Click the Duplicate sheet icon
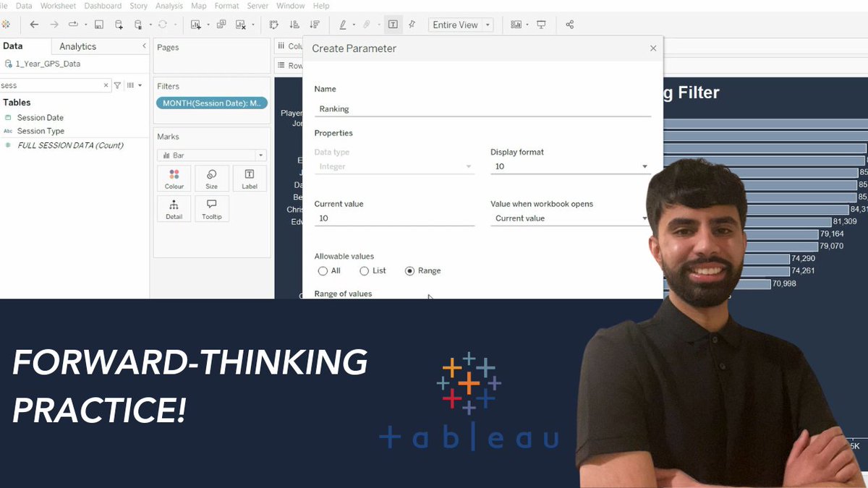868x488 pixels. click(x=220, y=25)
